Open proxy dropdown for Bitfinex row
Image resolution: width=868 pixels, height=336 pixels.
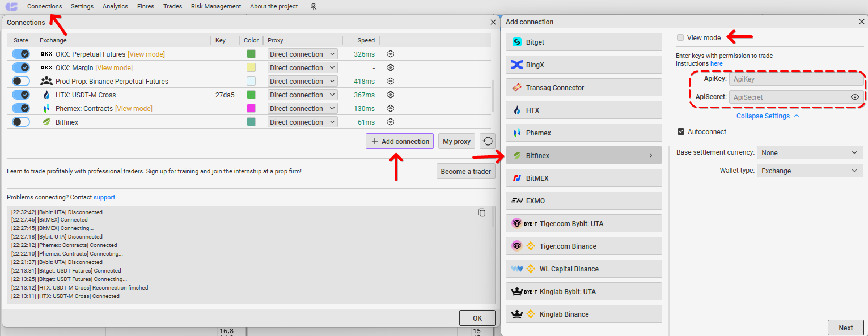point(302,122)
